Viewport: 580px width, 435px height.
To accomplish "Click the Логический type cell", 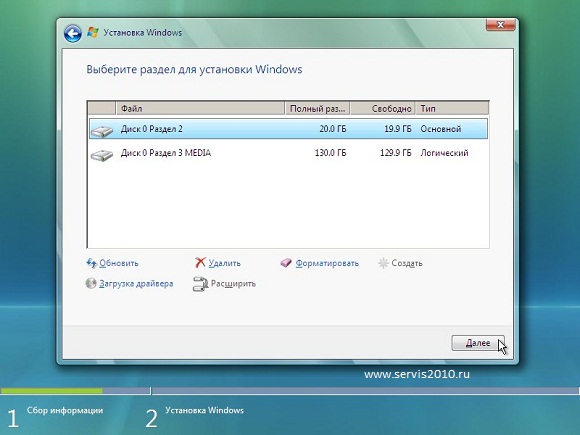I will (x=444, y=153).
